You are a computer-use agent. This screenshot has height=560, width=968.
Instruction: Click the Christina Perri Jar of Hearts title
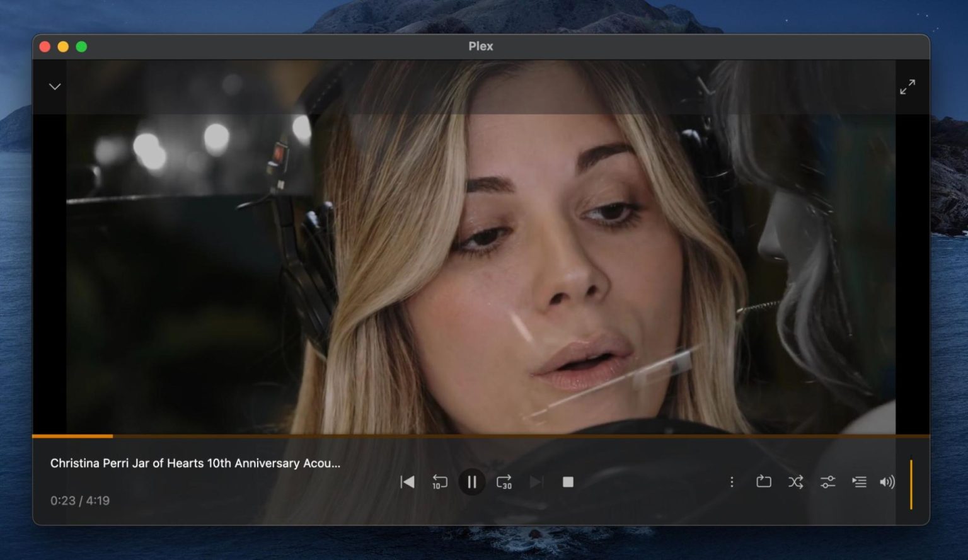tap(195, 463)
